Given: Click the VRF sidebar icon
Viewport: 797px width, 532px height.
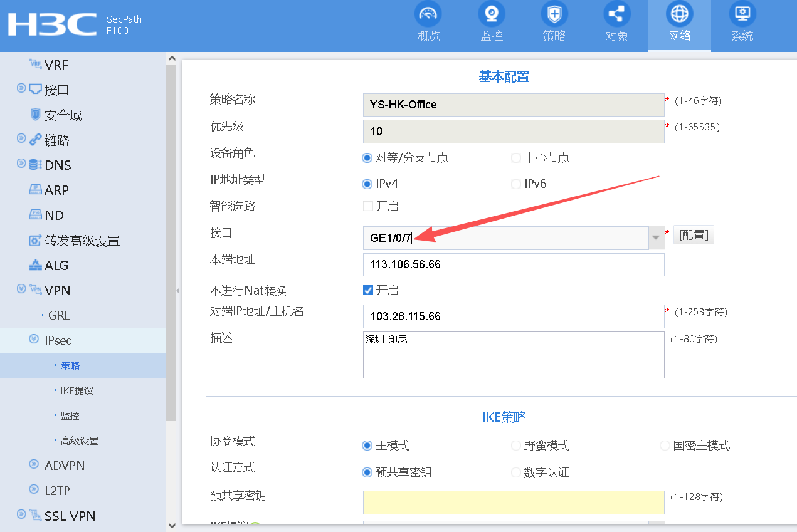Looking at the screenshot, I should [x=35, y=64].
